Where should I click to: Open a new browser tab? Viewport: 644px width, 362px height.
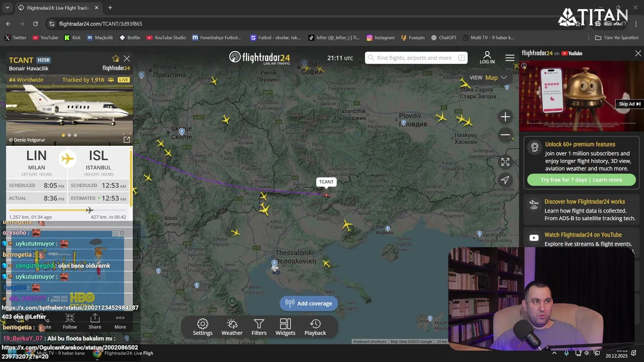click(110, 8)
